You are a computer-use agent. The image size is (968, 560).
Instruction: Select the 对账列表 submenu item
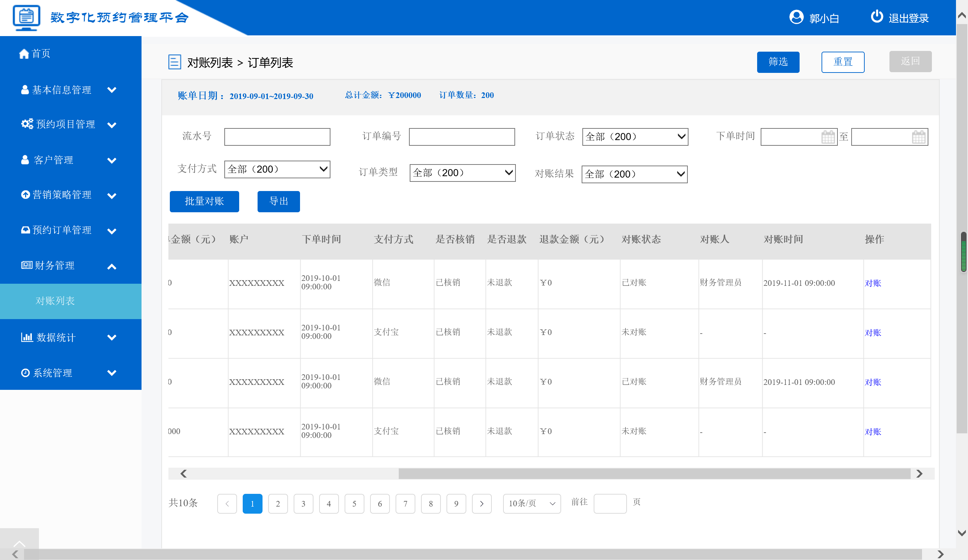pyautogui.click(x=71, y=301)
